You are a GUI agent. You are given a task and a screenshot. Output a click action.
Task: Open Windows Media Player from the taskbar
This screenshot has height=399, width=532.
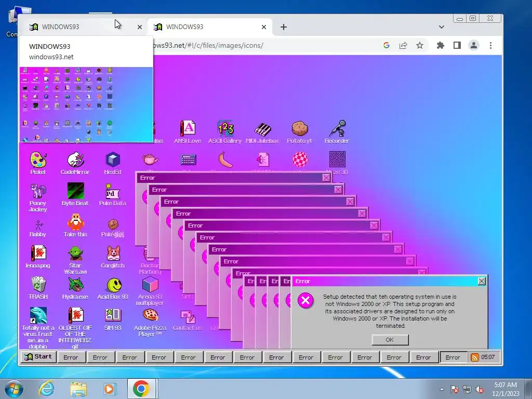click(110, 389)
